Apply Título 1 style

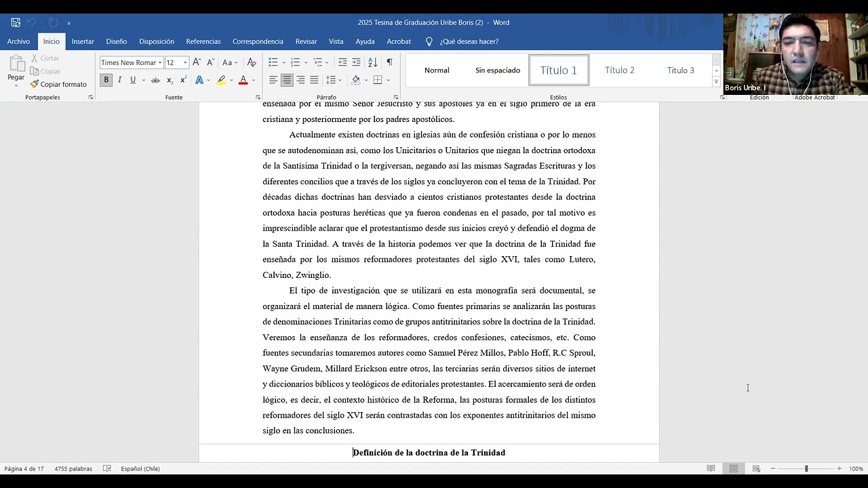(x=559, y=70)
